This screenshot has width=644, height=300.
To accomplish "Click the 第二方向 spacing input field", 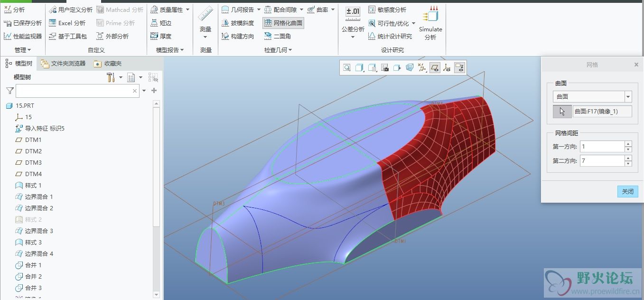I will (601, 161).
